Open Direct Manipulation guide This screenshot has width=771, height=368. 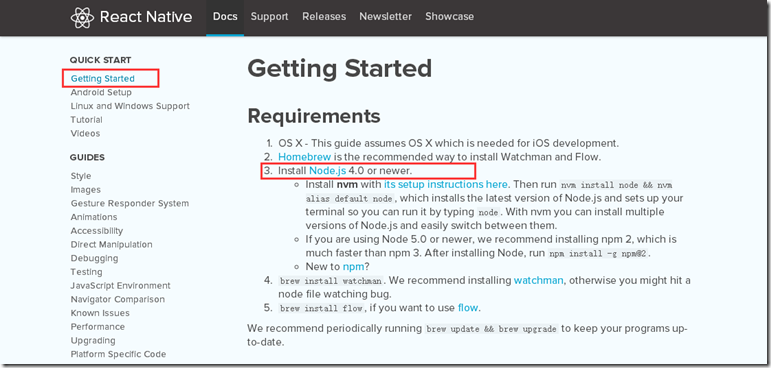112,245
